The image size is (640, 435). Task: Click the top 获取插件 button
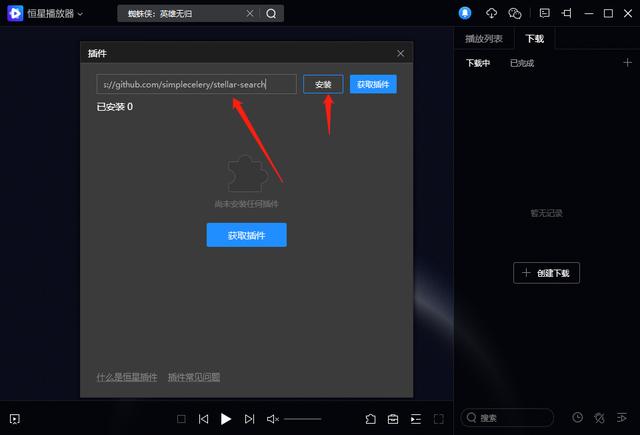[373, 84]
